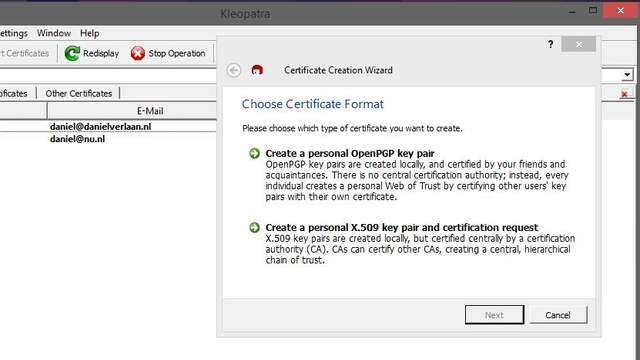
Task: Maximize the Kleopatra main window
Action: pyautogui.click(x=593, y=10)
